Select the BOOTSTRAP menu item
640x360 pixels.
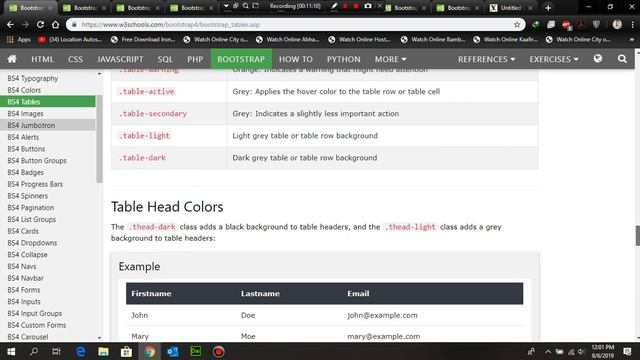tap(241, 59)
